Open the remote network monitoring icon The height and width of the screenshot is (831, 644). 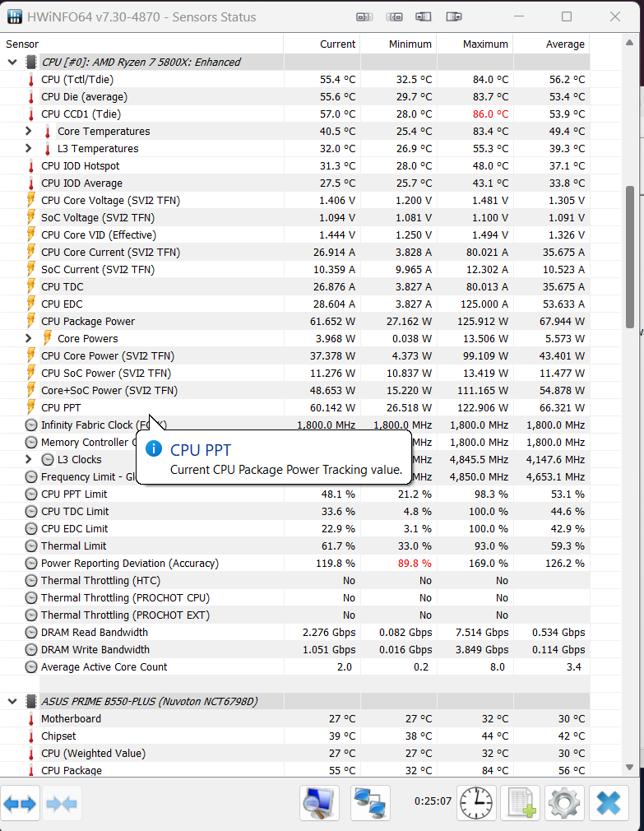[x=369, y=804]
